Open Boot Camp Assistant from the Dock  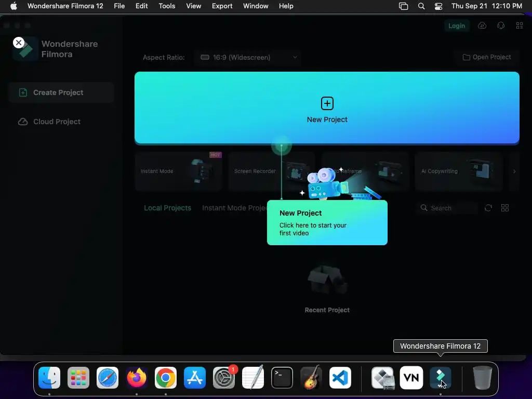tap(383, 378)
